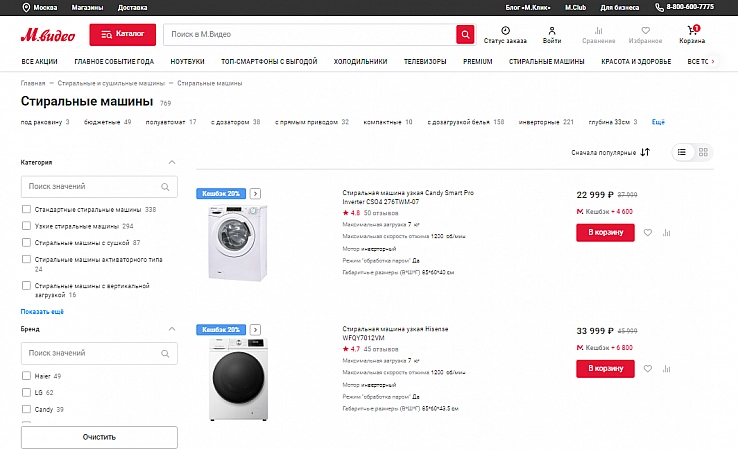
Task: Check the Candy brand checkbox
Action: point(26,409)
